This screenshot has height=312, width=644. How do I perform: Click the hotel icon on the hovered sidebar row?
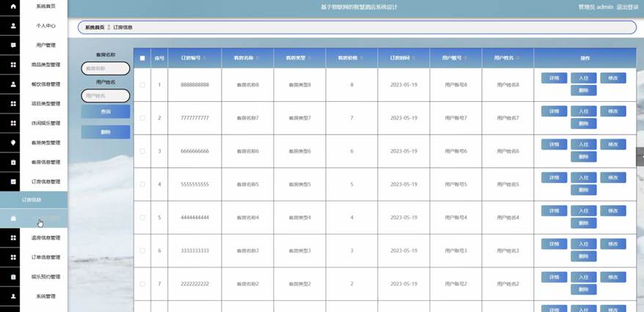click(13, 218)
